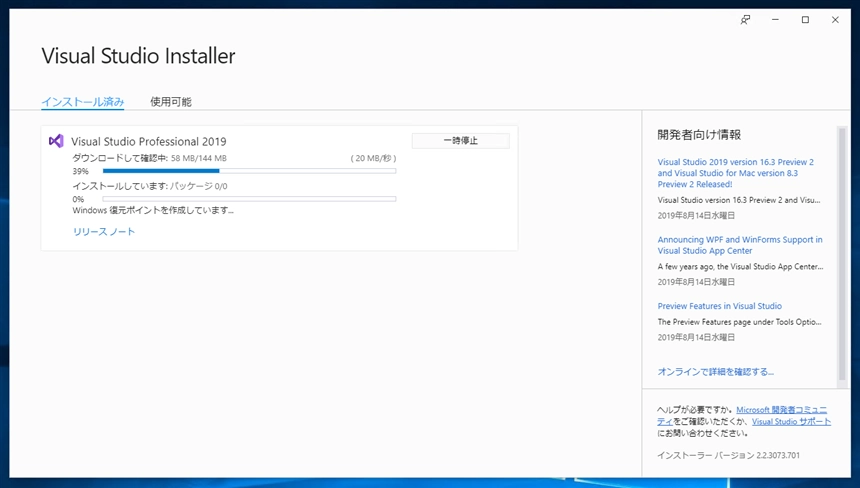
Task: Maximize the Visual Studio Installer window
Action: (x=805, y=20)
